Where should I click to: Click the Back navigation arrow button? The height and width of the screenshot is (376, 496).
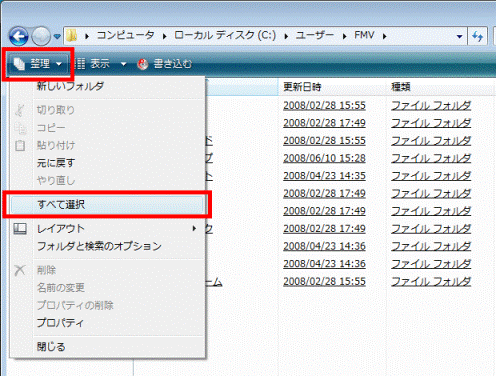19,36
